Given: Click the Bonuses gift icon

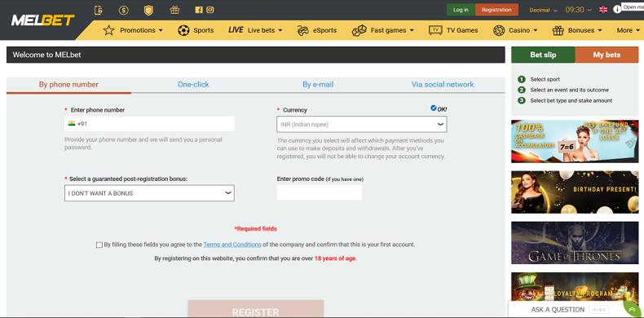Looking at the screenshot, I should (x=558, y=30).
